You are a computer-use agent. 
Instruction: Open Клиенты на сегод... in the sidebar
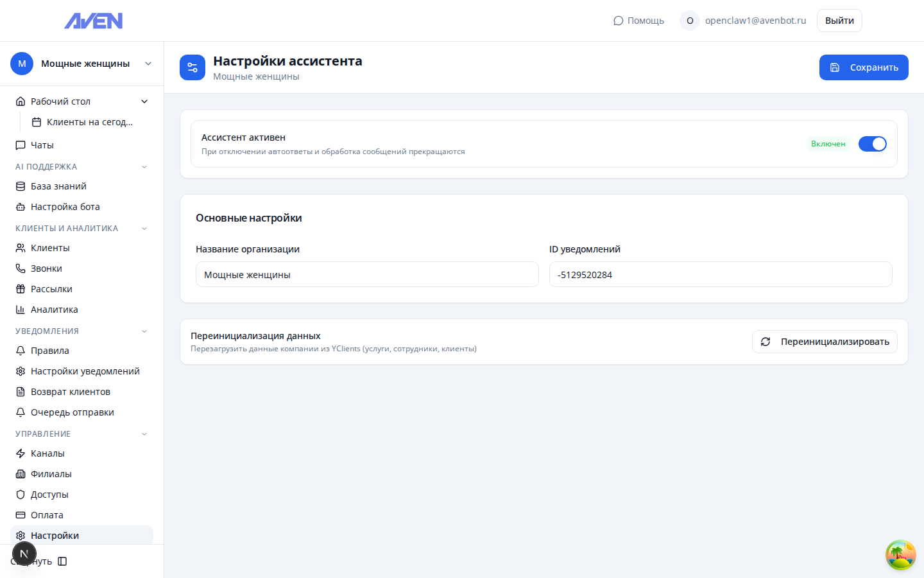pos(90,121)
